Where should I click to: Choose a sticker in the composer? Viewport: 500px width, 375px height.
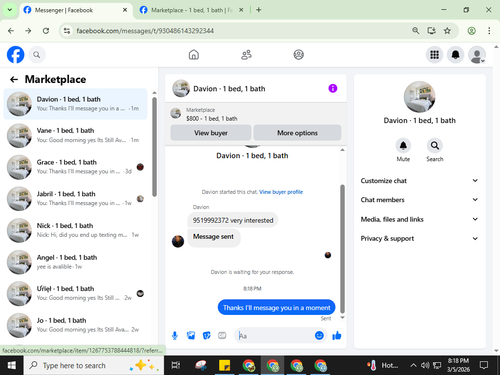pos(206,335)
